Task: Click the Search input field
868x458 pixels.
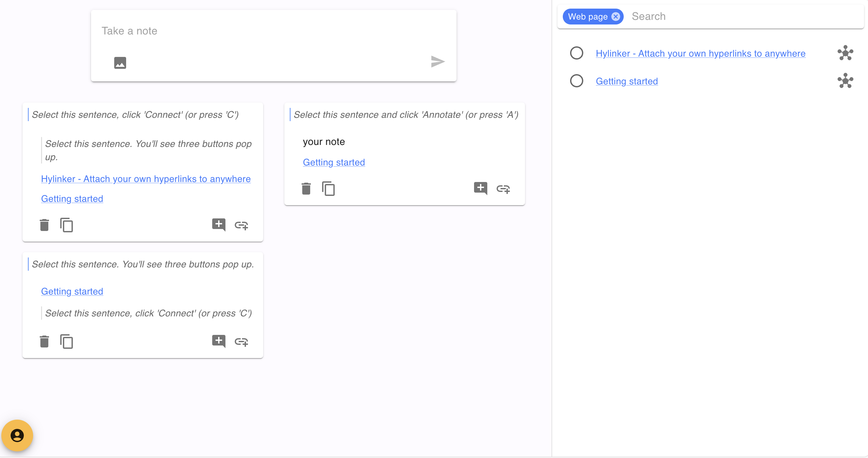Action: coord(745,17)
